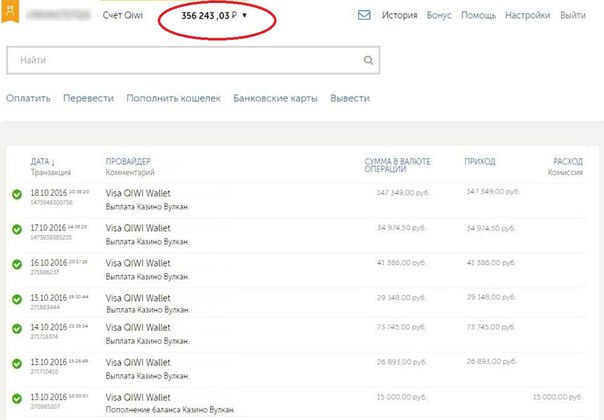Click date 14.10.2016 in table

[x=49, y=327]
